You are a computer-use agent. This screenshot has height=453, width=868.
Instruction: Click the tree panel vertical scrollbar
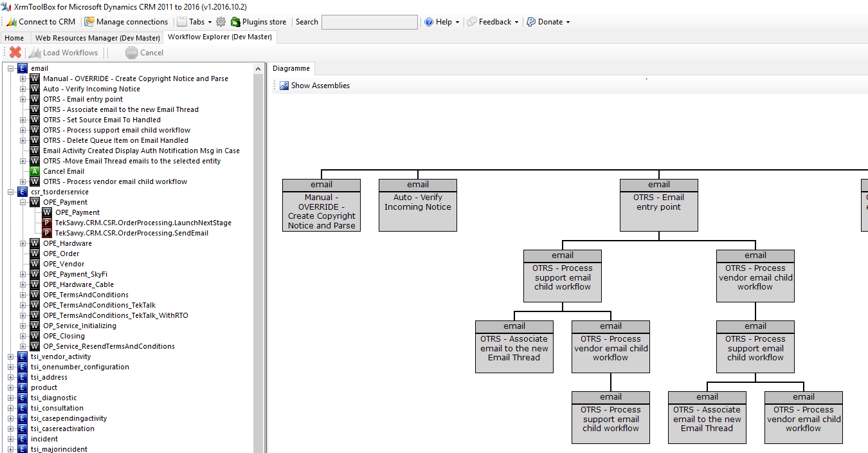pyautogui.click(x=258, y=257)
